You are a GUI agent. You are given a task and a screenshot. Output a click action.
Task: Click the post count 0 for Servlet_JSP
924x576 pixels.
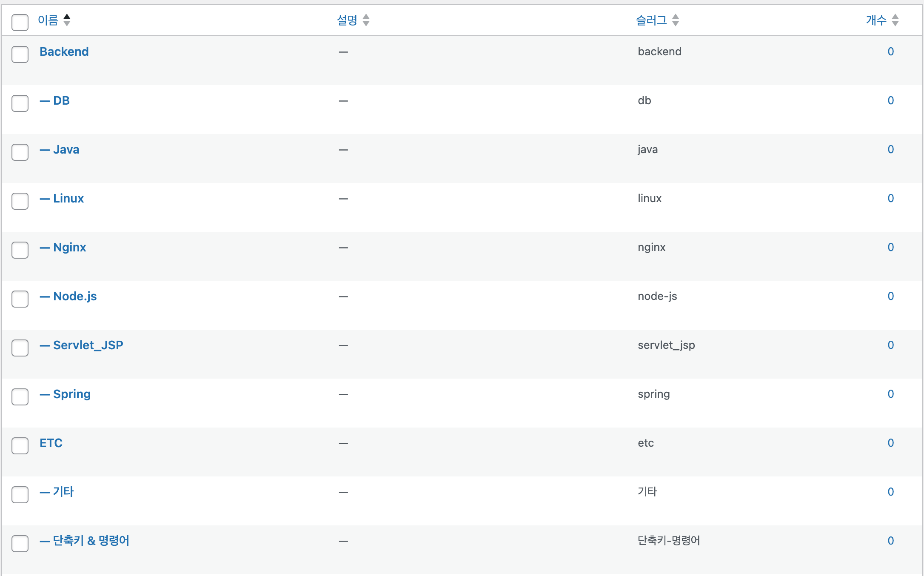tap(891, 345)
